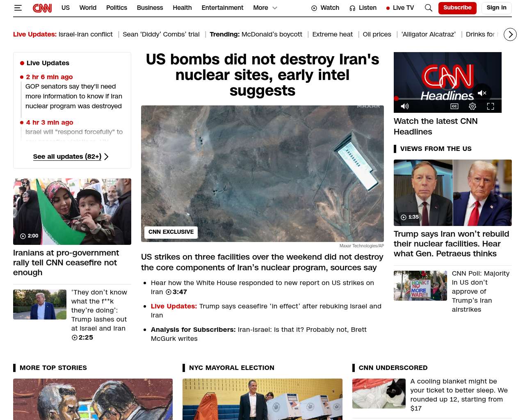Expand the More navigation dropdown
525x420 pixels.
[x=265, y=8]
